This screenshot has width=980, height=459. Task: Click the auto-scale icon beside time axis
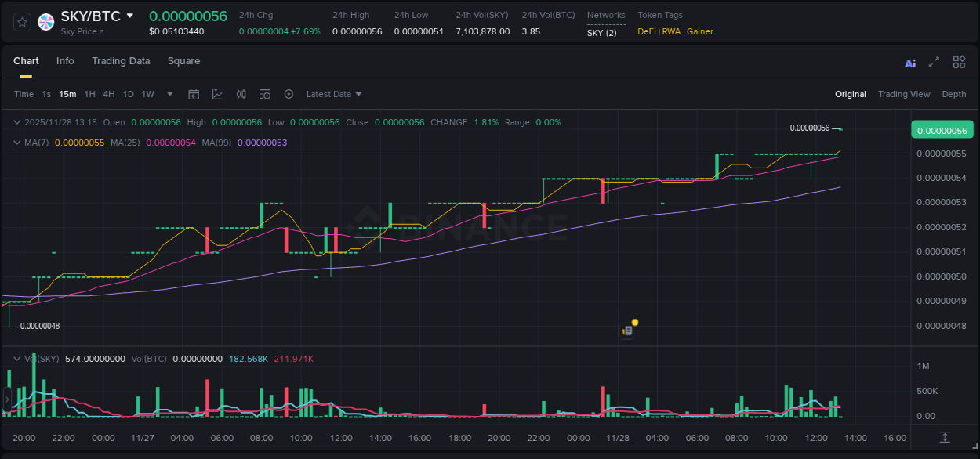coord(946,437)
